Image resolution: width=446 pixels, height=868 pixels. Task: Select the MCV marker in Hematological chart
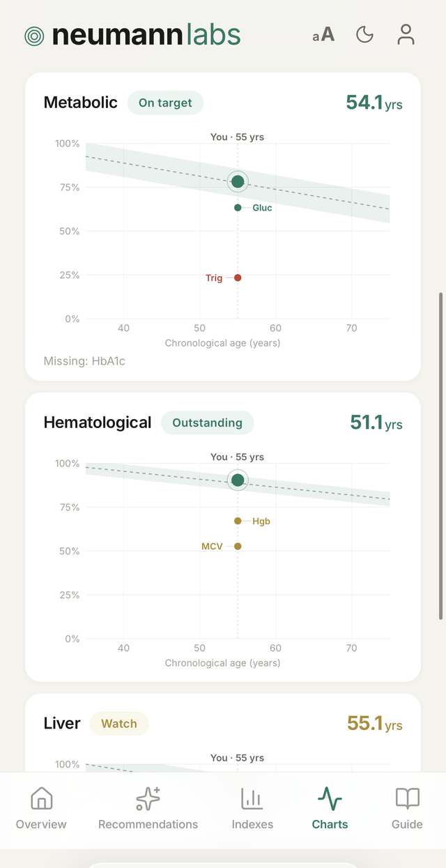pos(238,546)
